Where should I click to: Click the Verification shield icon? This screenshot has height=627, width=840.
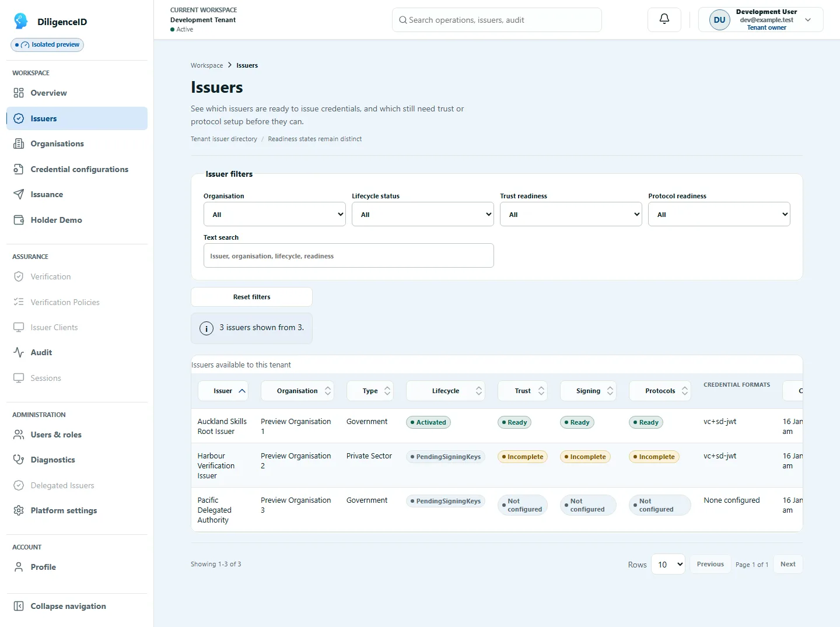pos(19,276)
